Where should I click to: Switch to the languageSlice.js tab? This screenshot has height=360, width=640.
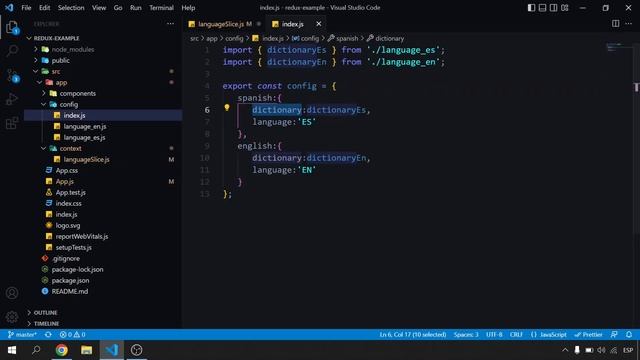point(224,24)
